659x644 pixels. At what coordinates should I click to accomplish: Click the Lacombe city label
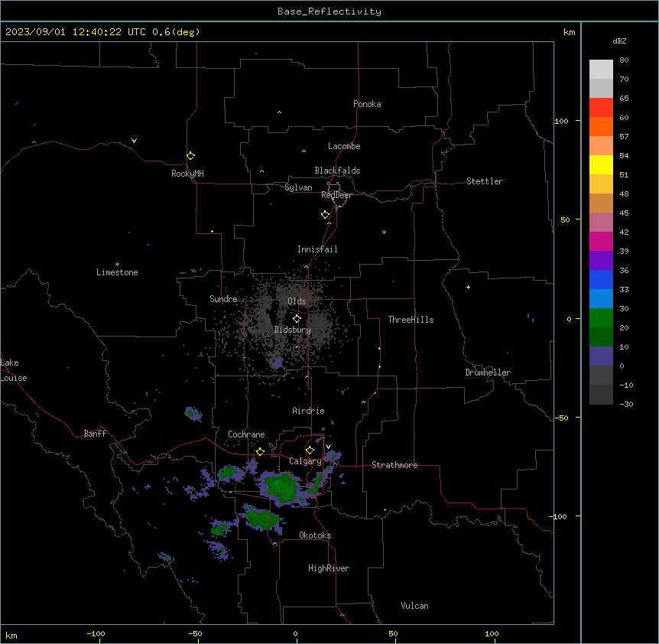coord(344,146)
